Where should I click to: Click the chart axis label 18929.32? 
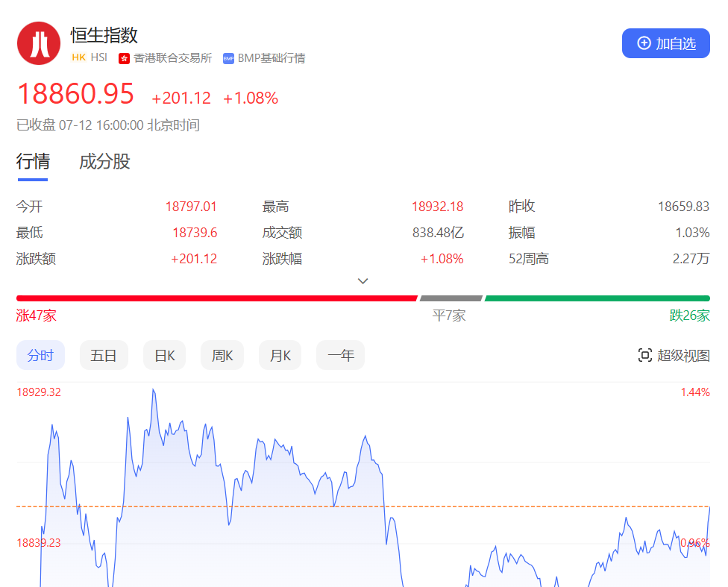point(39,392)
